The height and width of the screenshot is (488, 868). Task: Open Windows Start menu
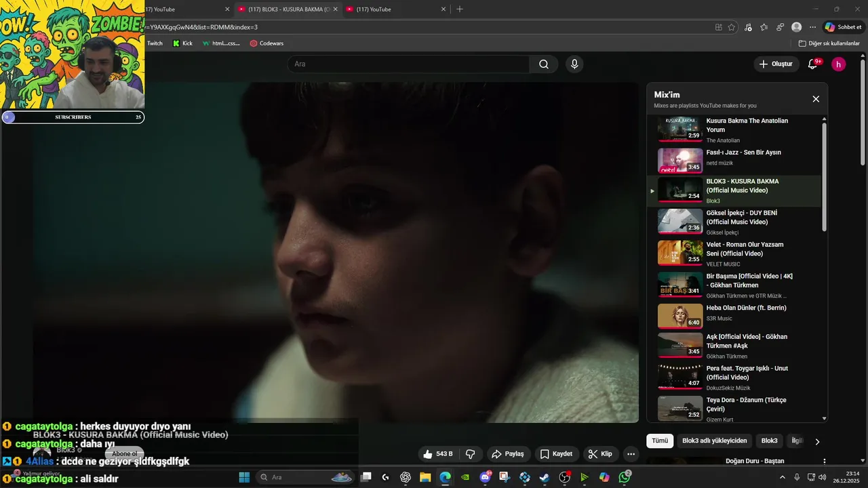[244, 477]
